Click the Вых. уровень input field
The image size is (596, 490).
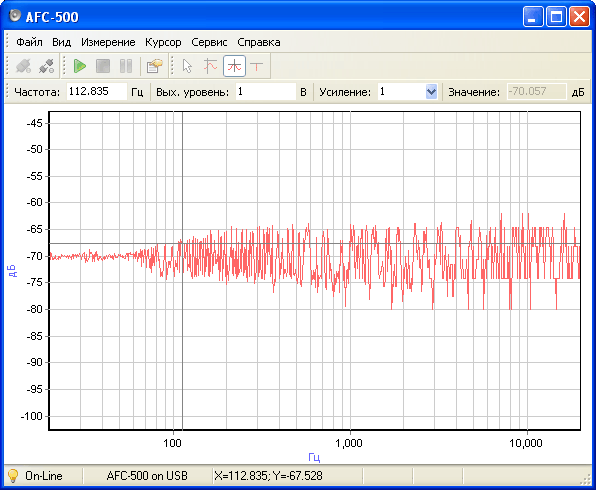266,92
